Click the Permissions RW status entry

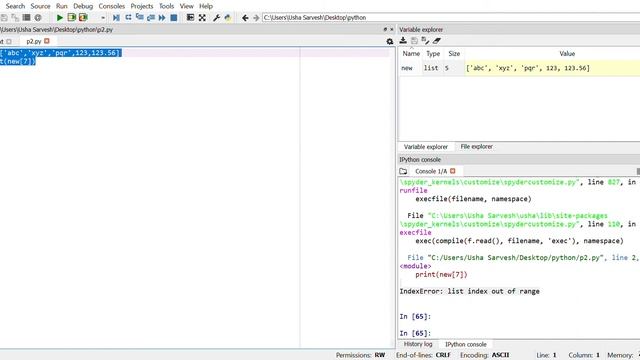[x=360, y=355]
